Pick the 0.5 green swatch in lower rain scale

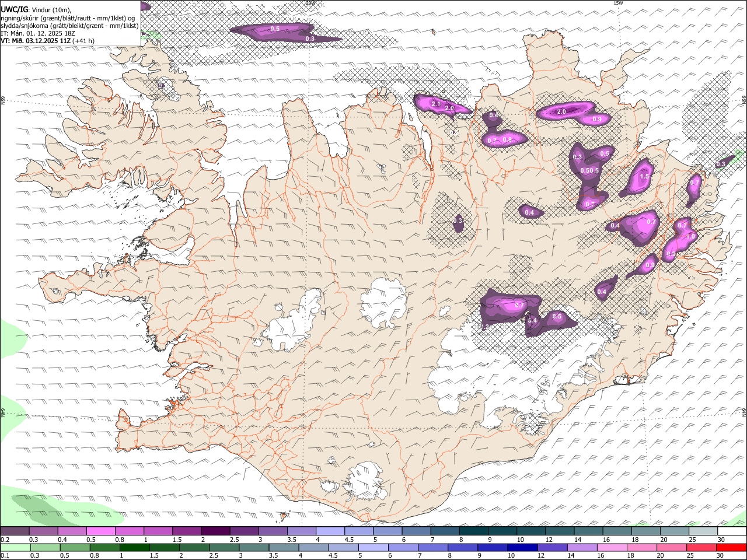click(x=75, y=547)
